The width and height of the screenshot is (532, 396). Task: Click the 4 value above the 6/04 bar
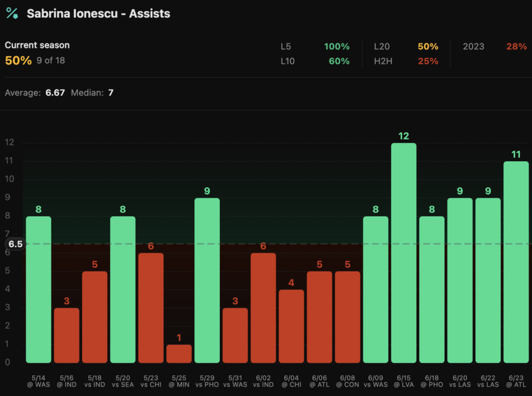tap(291, 283)
